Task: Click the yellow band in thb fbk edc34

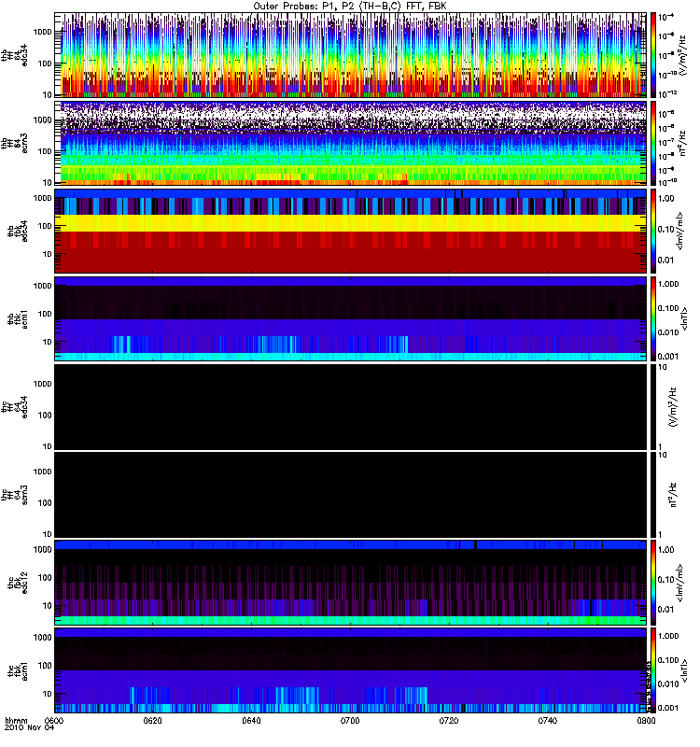Action: pos(351,223)
